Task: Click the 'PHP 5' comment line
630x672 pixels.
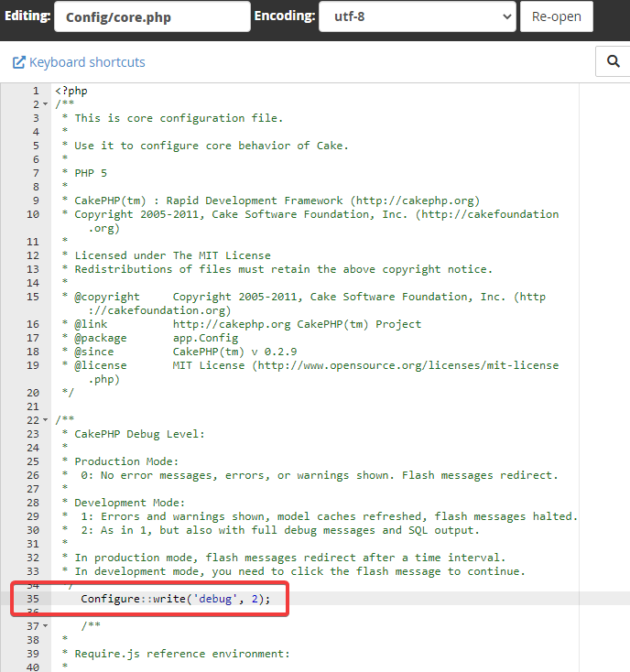Action: pos(91,173)
